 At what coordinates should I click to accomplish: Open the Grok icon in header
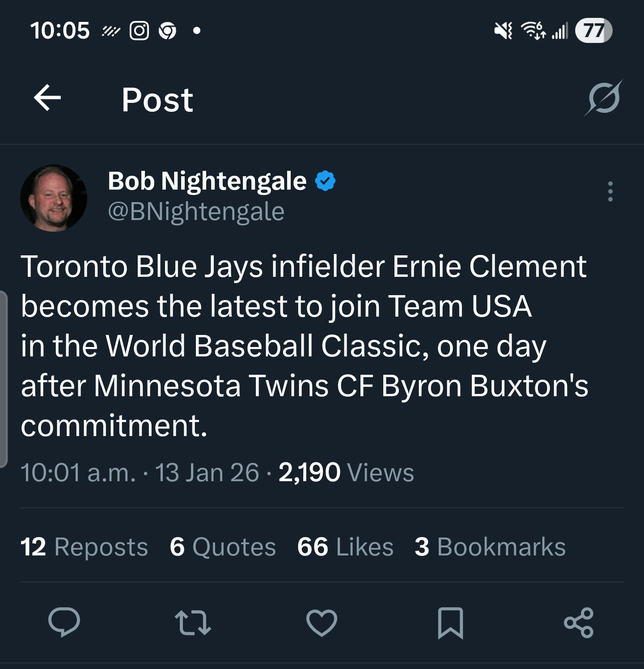[x=604, y=98]
